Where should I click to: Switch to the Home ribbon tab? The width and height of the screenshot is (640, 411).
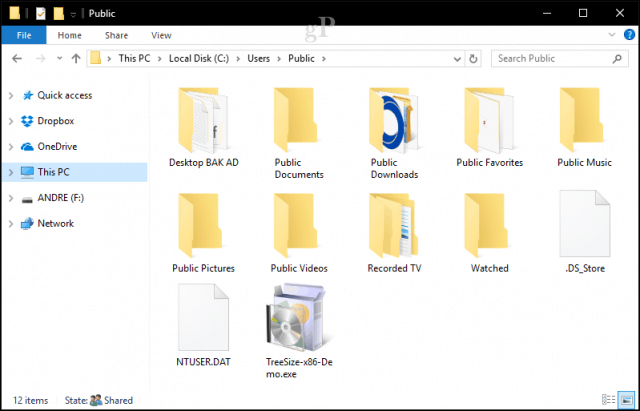(x=69, y=35)
